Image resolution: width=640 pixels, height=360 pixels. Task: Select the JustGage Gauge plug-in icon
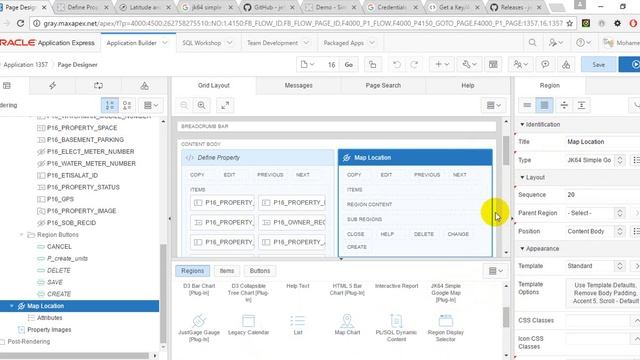coord(199,321)
